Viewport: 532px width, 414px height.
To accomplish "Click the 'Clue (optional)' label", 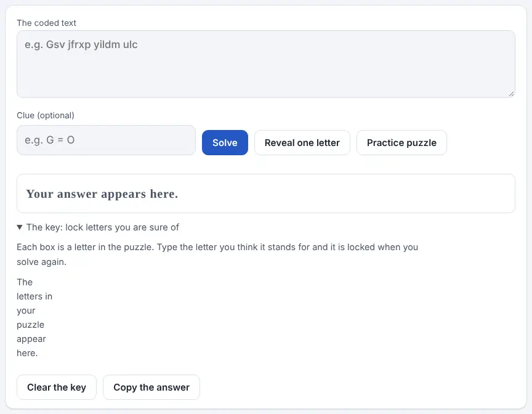I will click(46, 115).
